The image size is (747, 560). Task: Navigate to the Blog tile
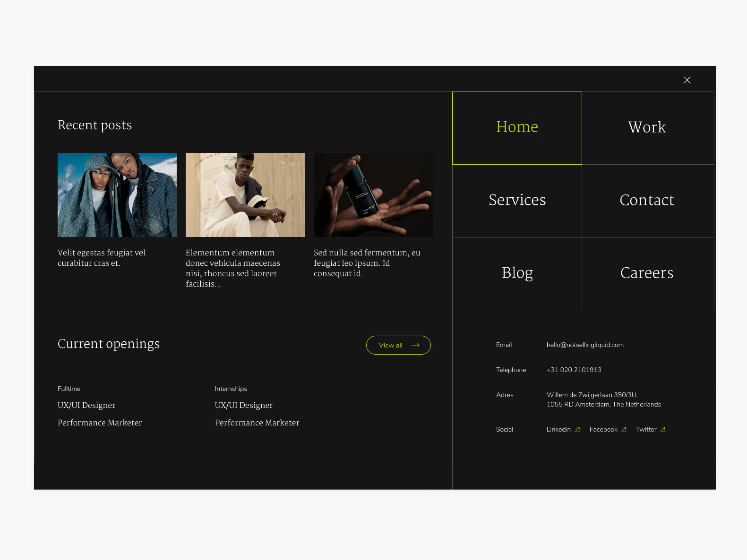tap(517, 273)
